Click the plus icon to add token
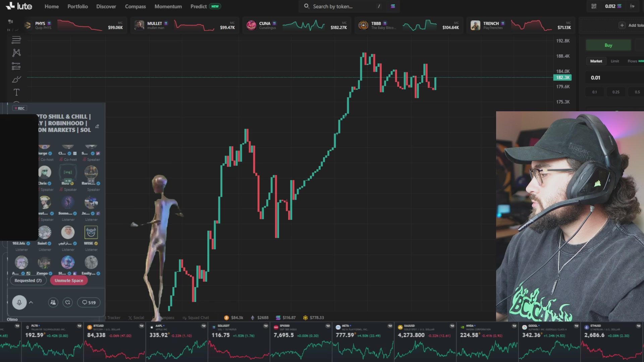The height and width of the screenshot is (362, 644). click(622, 25)
